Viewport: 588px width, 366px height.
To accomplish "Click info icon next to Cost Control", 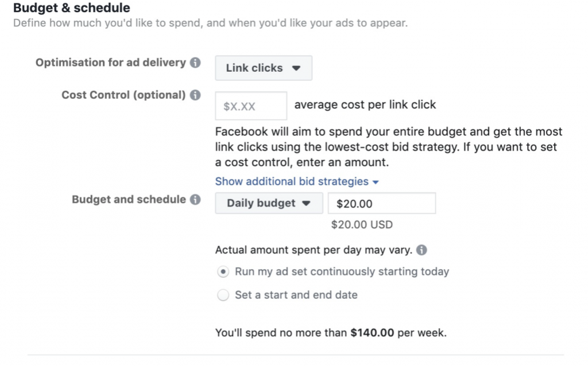I will tap(195, 95).
